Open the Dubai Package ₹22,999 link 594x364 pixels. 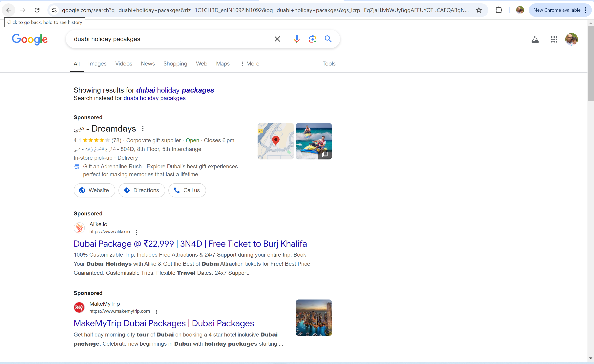[190, 244]
